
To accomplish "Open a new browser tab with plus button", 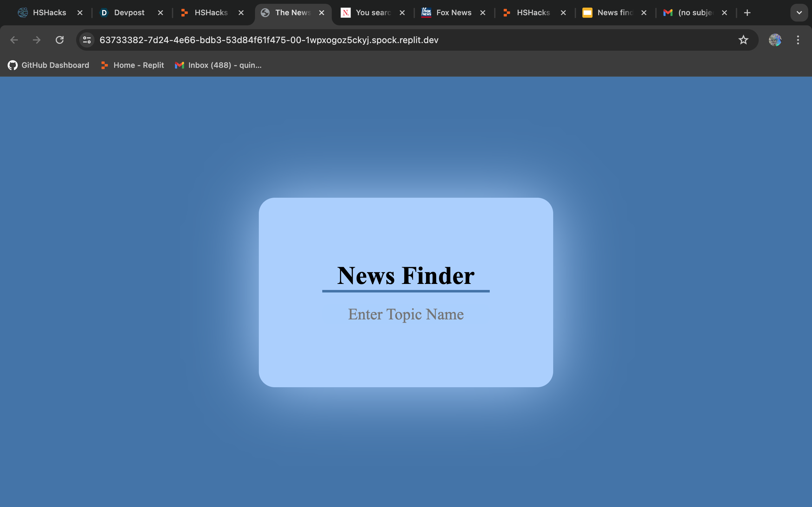I will click(x=748, y=13).
